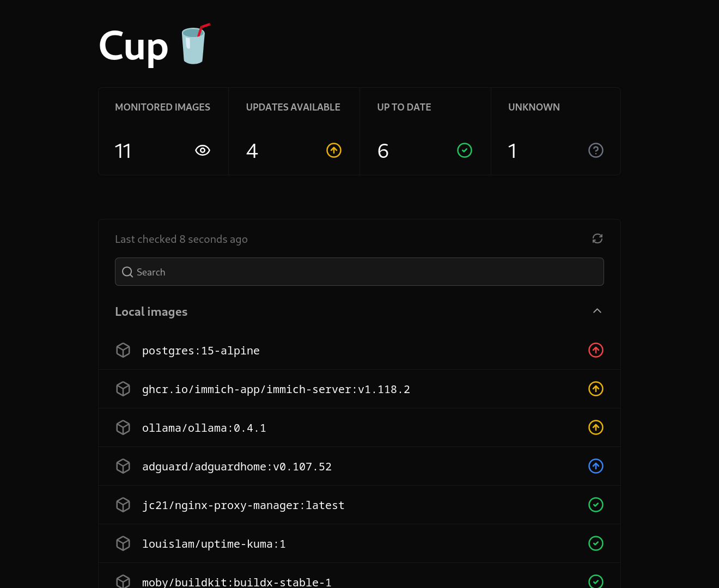Image resolution: width=719 pixels, height=588 pixels.
Task: Select the jc21/nginx-proxy-manager:latest row
Action: point(243,505)
